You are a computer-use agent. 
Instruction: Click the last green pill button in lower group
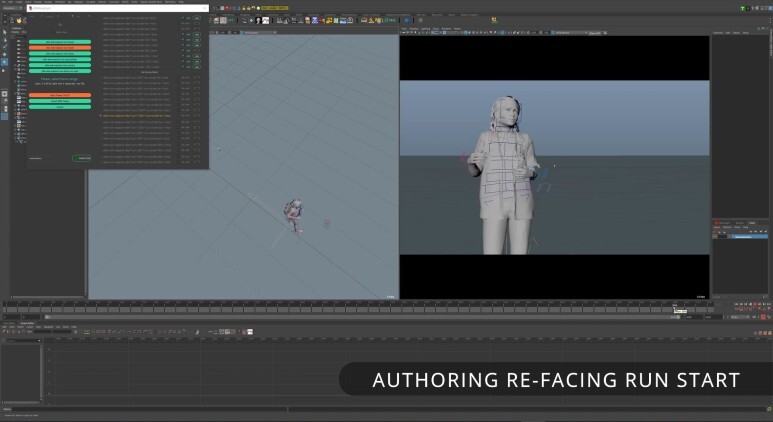click(60, 107)
